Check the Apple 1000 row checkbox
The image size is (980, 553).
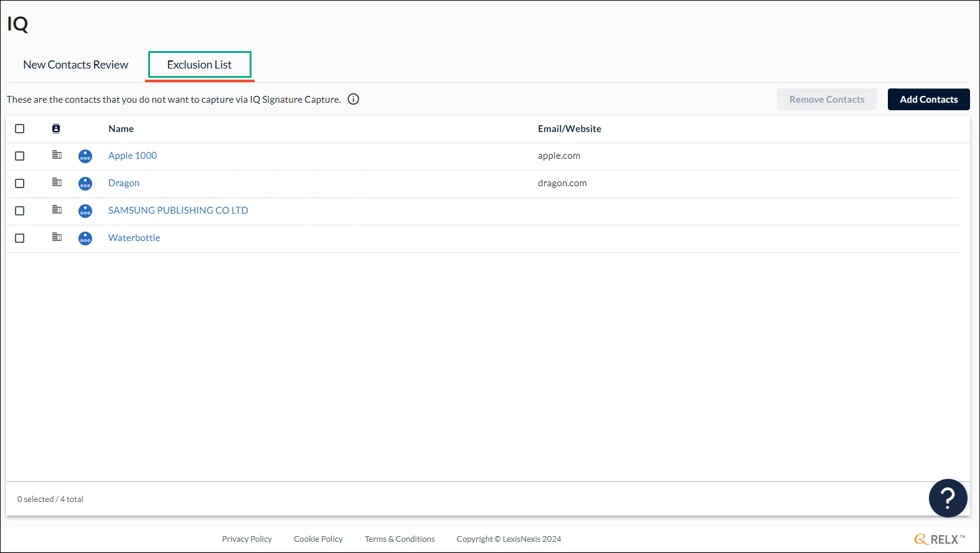(20, 156)
